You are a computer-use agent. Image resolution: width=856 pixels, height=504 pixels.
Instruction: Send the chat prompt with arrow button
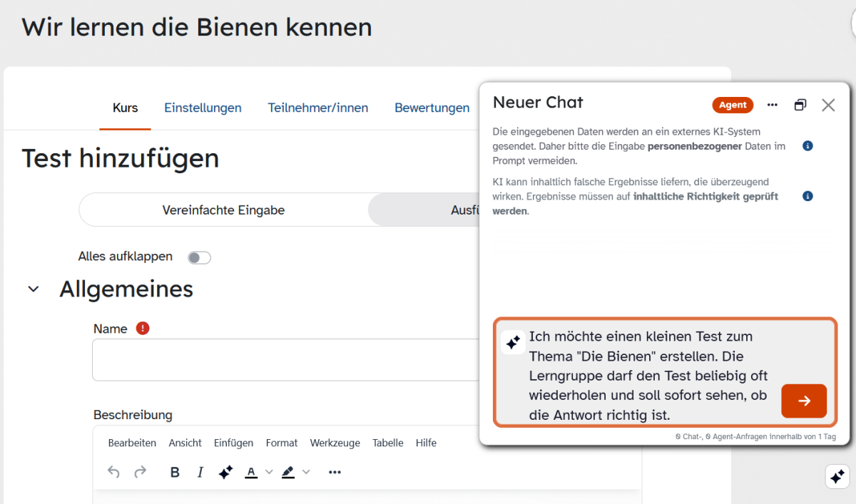click(804, 401)
